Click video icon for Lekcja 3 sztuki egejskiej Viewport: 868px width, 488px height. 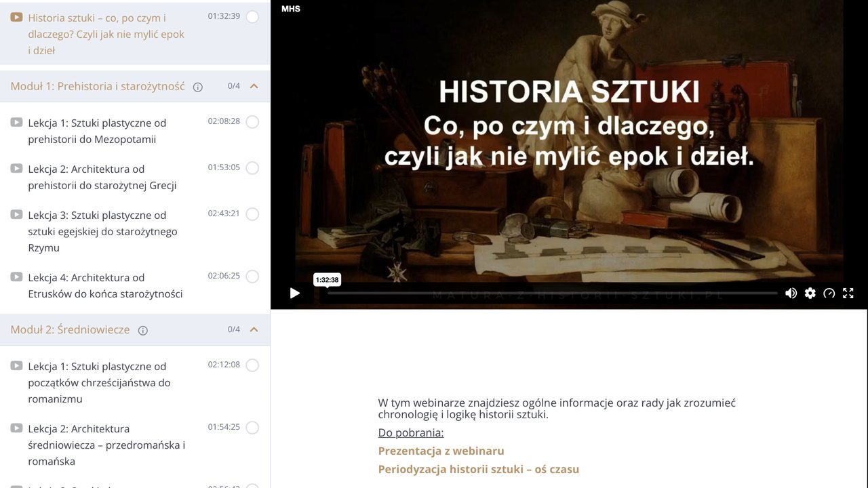[x=16, y=214]
